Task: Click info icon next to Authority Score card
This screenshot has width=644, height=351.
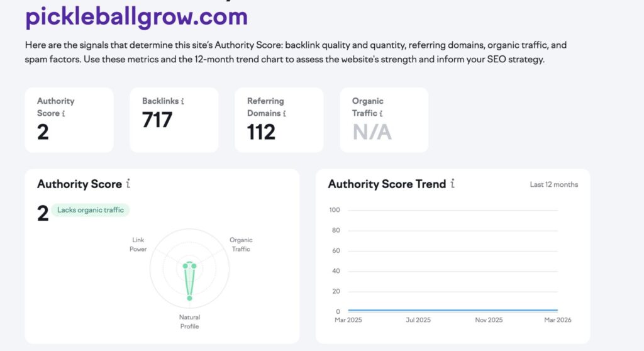Action: (x=64, y=114)
